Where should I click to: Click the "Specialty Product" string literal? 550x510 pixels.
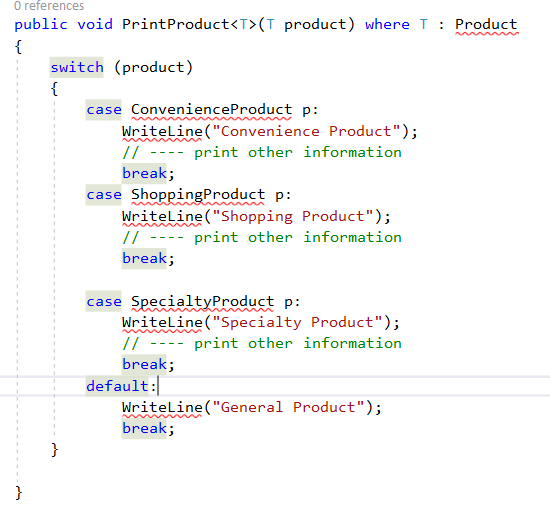tap(297, 322)
